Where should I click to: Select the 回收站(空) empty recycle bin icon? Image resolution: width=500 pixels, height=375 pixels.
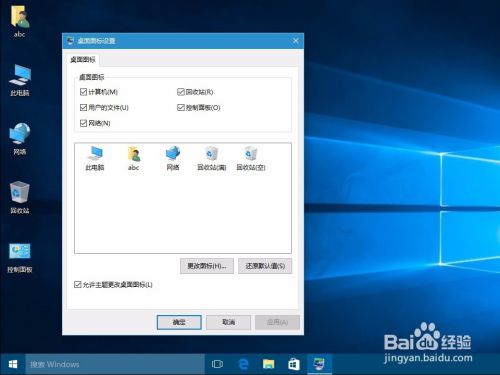[x=251, y=158]
